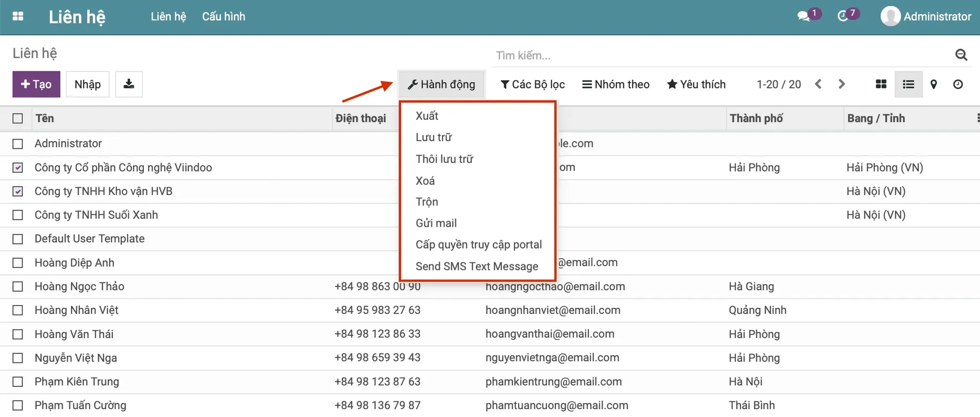The image size is (980, 417).
Task: Click the Nhập import button
Action: tap(88, 84)
